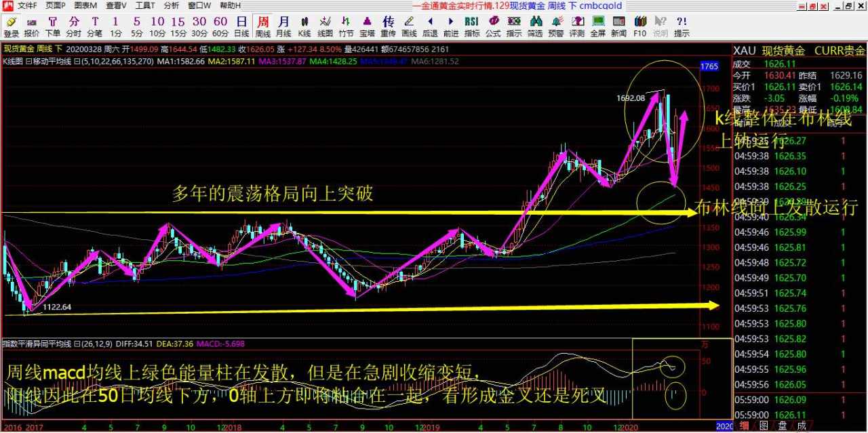Switch to the 月线 monthly chart
The height and width of the screenshot is (433, 868).
pyautogui.click(x=283, y=26)
